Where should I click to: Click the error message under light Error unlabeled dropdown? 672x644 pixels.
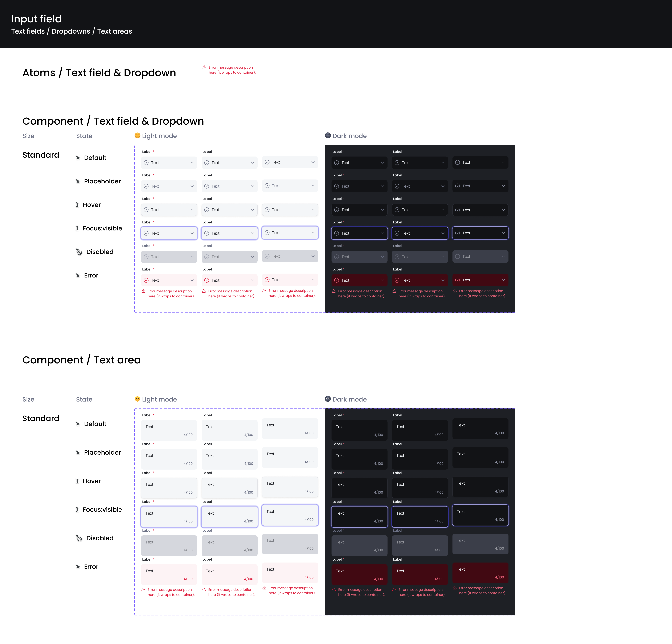click(x=292, y=293)
